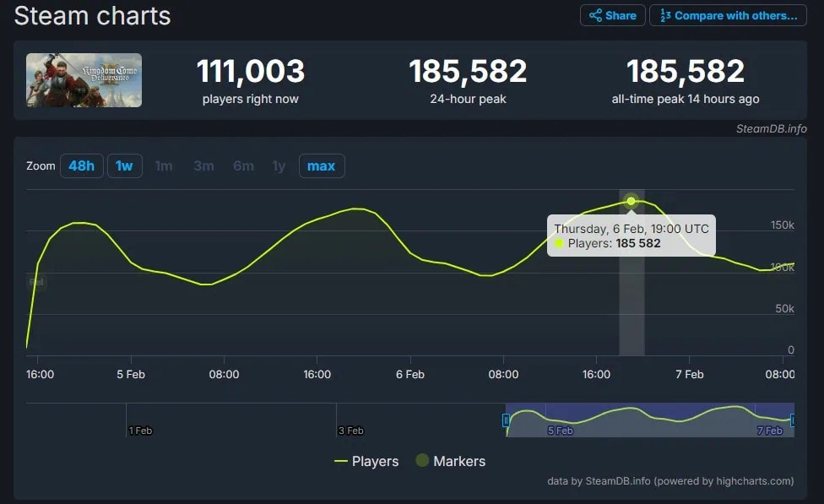Toggle the Players series in legend
The width and height of the screenshot is (824, 504).
(366, 461)
